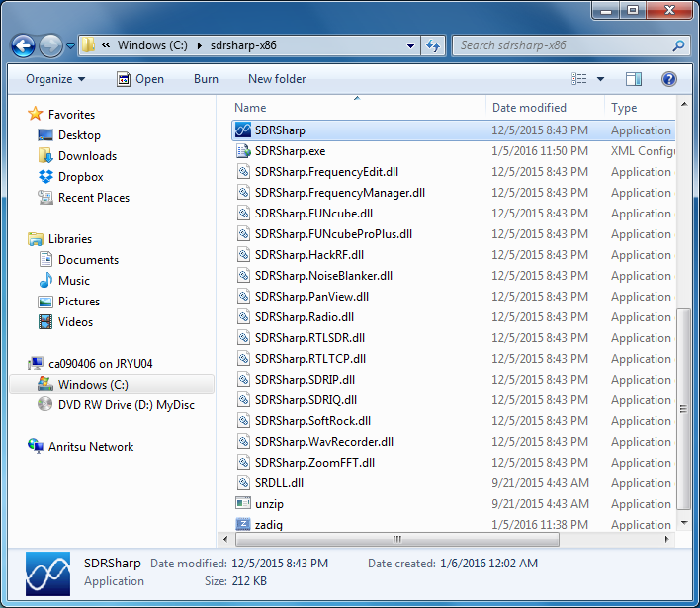Click the Favorites star icon
The height and width of the screenshot is (608, 700).
35,114
